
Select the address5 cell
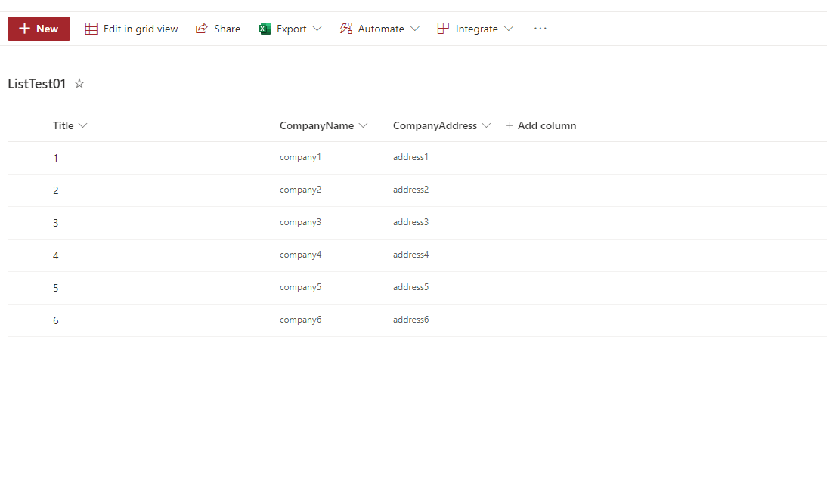[x=410, y=287]
